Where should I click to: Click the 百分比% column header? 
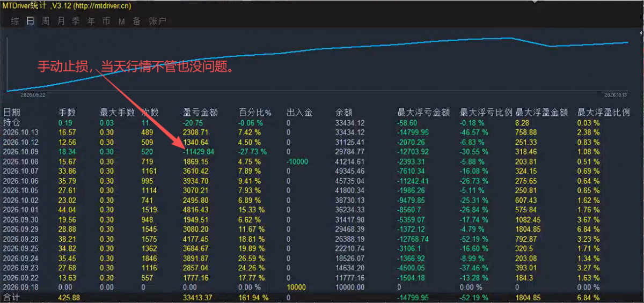[x=255, y=113]
